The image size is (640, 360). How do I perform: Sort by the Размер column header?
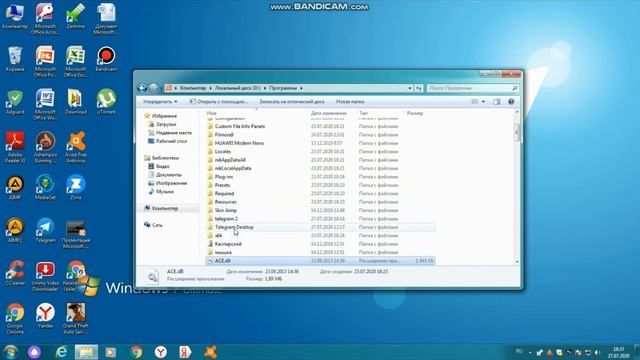(x=415, y=113)
